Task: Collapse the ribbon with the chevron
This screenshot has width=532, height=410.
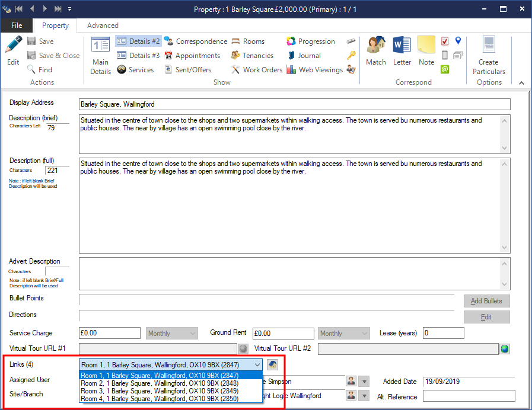Action: pos(521,83)
